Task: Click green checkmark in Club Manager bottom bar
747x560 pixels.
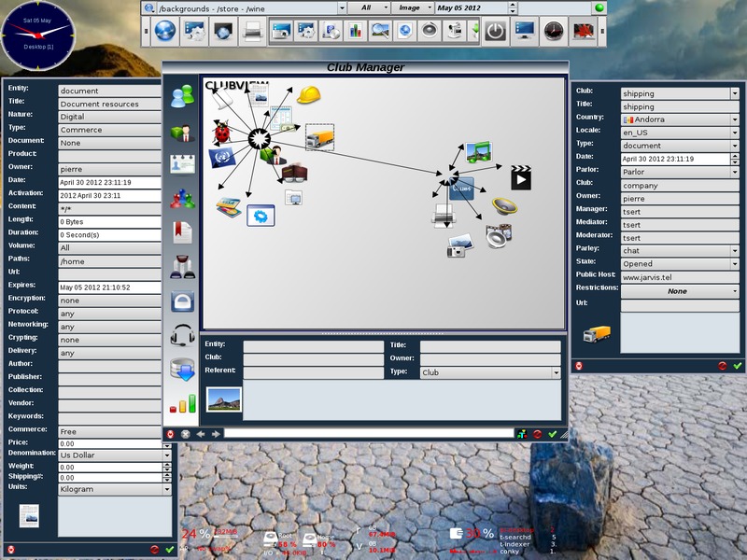Action: point(552,434)
